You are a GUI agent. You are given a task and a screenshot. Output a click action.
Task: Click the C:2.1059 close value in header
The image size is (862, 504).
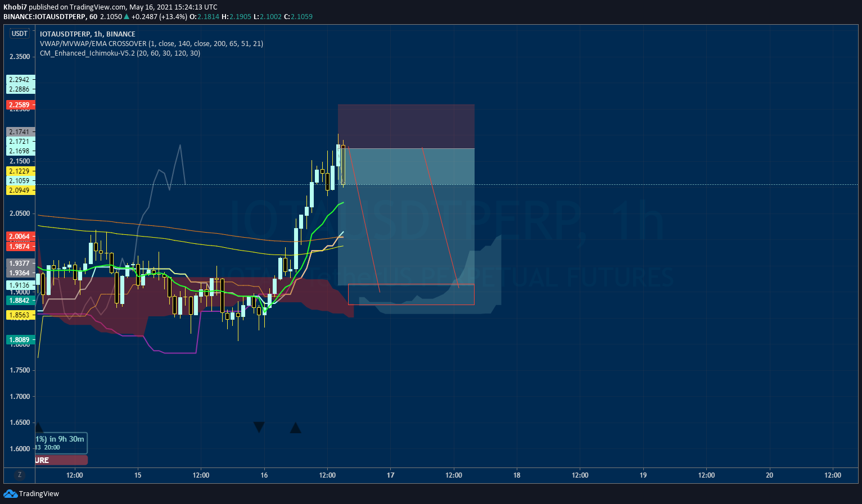(298, 16)
